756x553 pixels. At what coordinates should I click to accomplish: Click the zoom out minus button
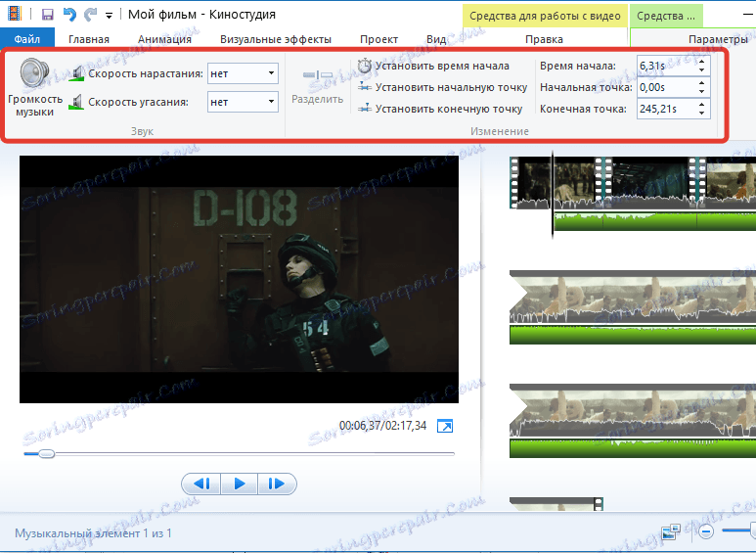coord(706,531)
